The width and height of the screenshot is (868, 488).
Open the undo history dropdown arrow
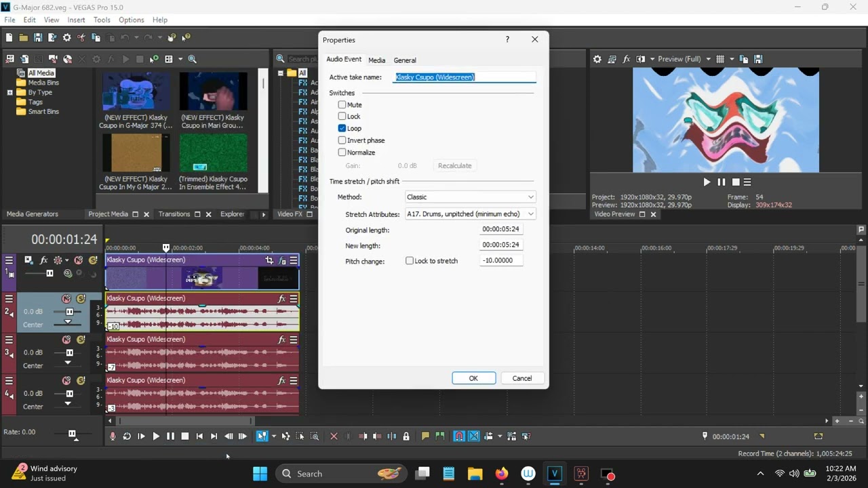(136, 38)
